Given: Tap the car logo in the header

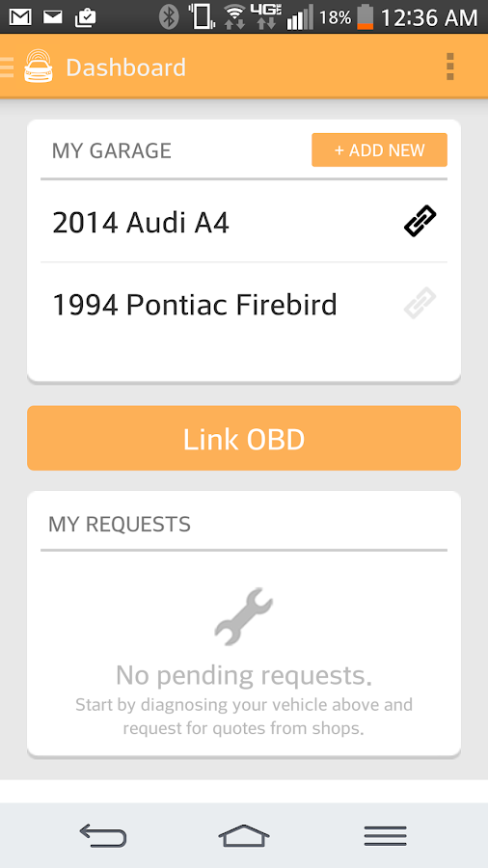Looking at the screenshot, I should (x=39, y=67).
